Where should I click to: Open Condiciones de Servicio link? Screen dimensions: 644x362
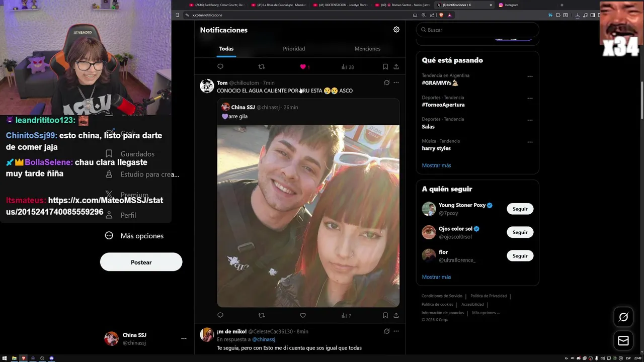point(442,296)
